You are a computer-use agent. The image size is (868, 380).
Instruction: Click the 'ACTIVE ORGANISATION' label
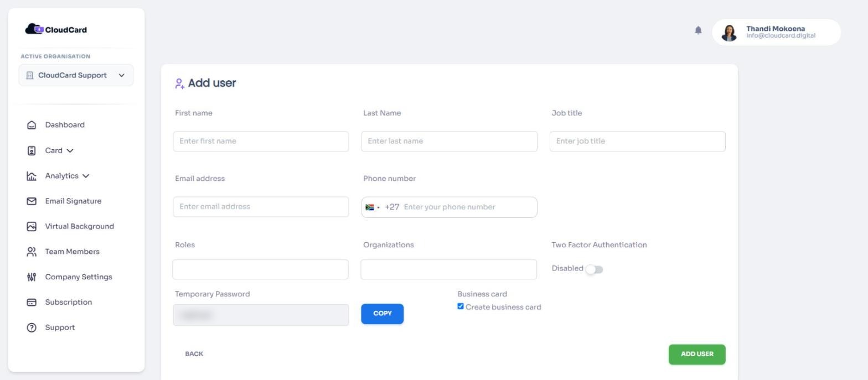click(x=55, y=56)
